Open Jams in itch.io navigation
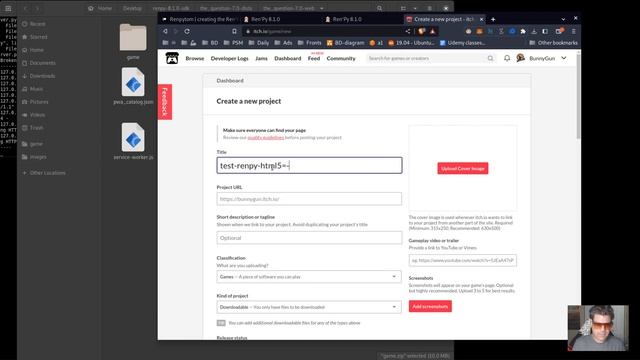The width and height of the screenshot is (640, 360). 261,58
